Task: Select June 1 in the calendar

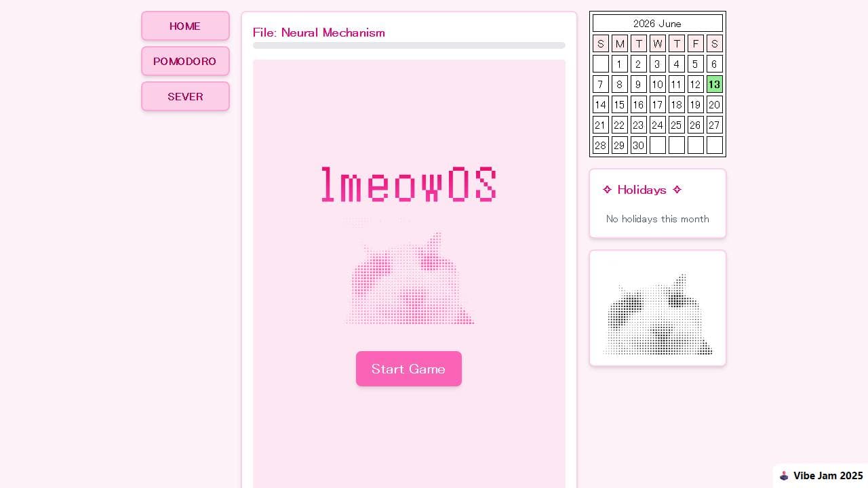Action: click(x=620, y=64)
